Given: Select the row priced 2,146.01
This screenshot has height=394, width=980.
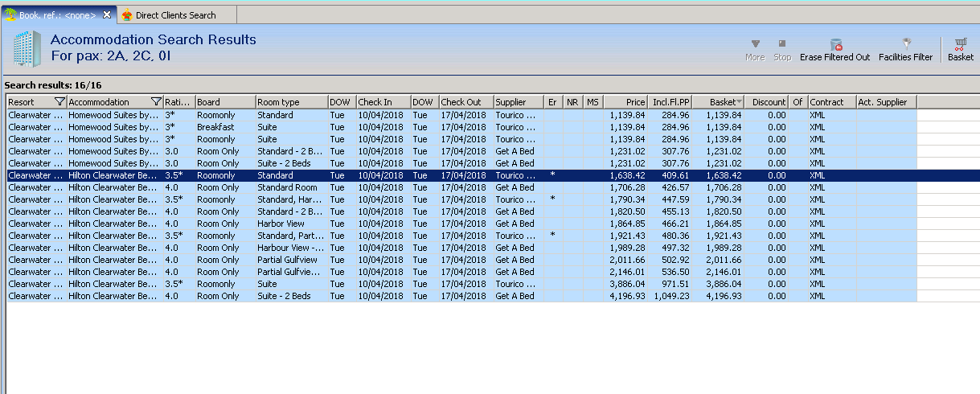Looking at the screenshot, I should 462,272.
